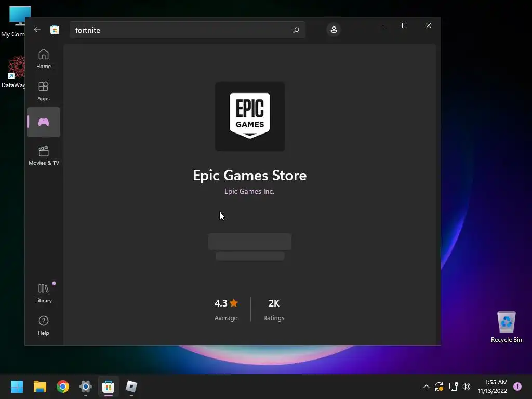Minimize the Microsoft Store window
532x399 pixels.
click(x=381, y=25)
